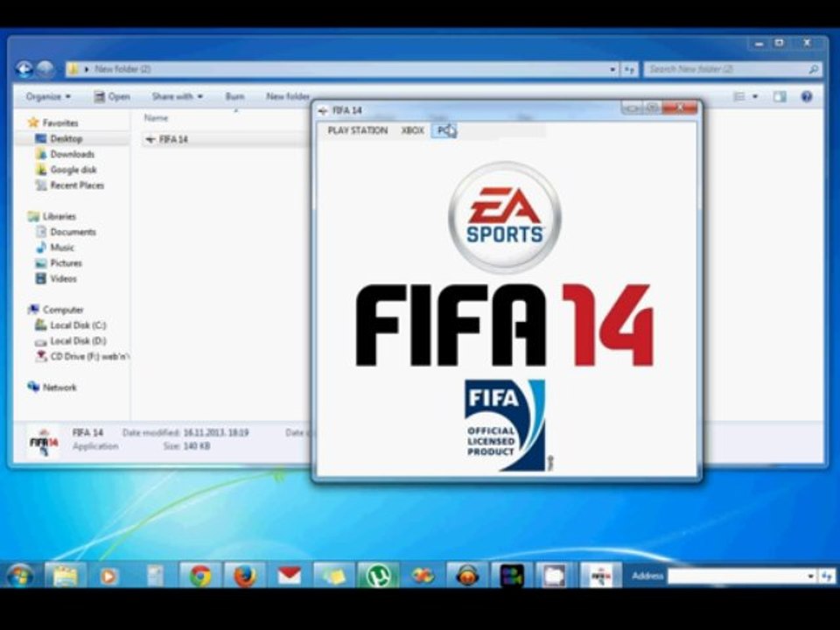Click the refresh button beside address bar
Screen dimensions: 840x630
[629, 70]
